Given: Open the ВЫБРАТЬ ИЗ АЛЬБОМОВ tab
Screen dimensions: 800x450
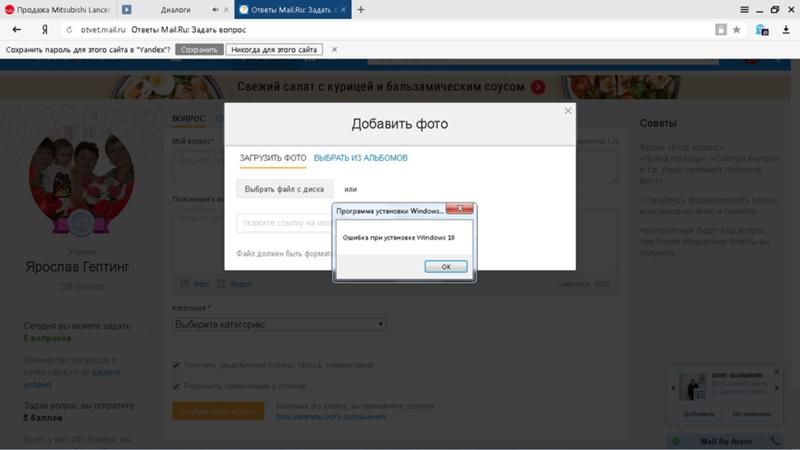Looking at the screenshot, I should tap(361, 158).
